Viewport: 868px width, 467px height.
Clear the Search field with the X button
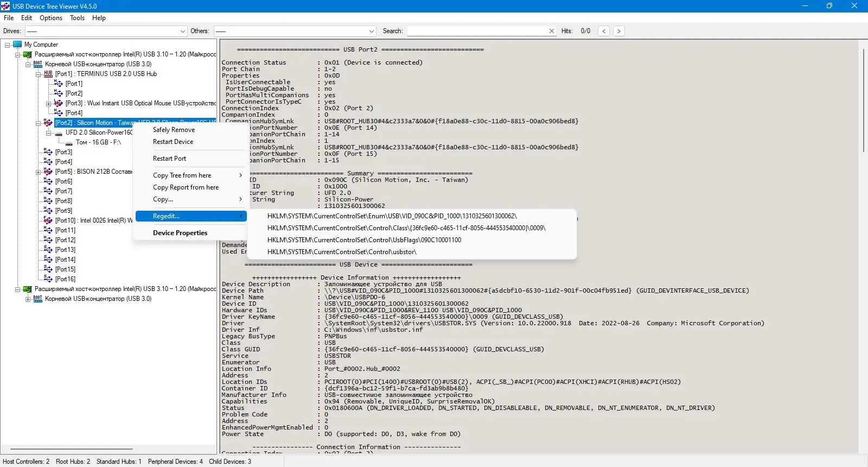pyautogui.click(x=552, y=31)
